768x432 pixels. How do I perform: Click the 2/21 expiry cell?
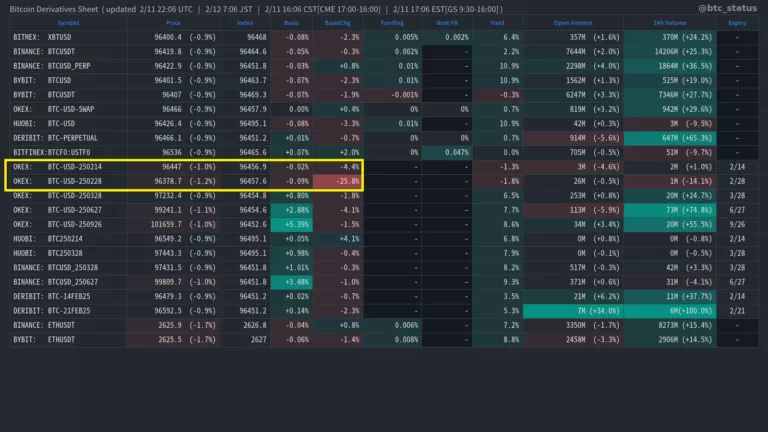[x=737, y=311]
